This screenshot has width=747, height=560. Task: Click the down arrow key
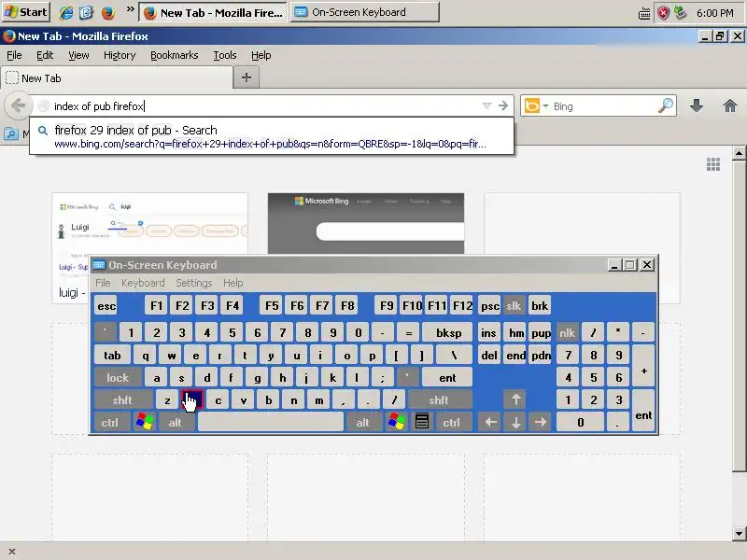coord(516,423)
